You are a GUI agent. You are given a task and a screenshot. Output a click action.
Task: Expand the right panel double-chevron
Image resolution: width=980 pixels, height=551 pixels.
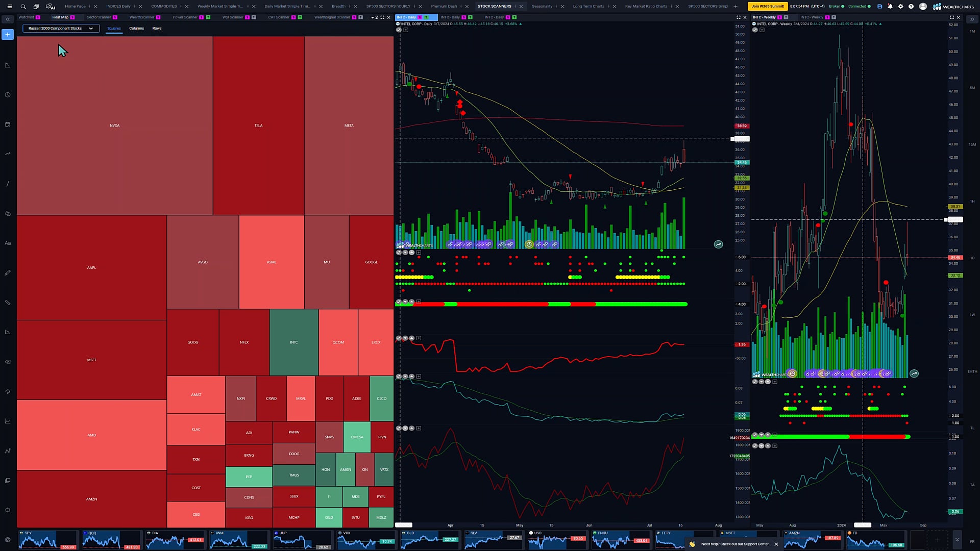972,19
